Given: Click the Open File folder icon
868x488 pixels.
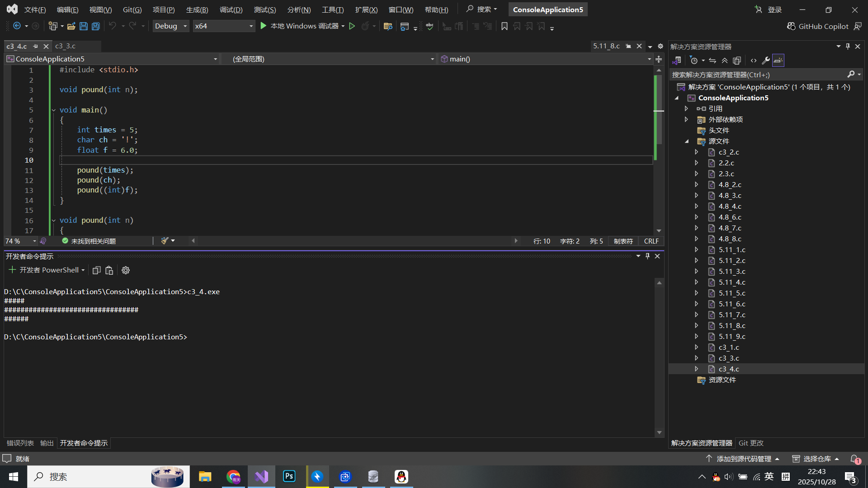Looking at the screenshot, I should point(71,26).
